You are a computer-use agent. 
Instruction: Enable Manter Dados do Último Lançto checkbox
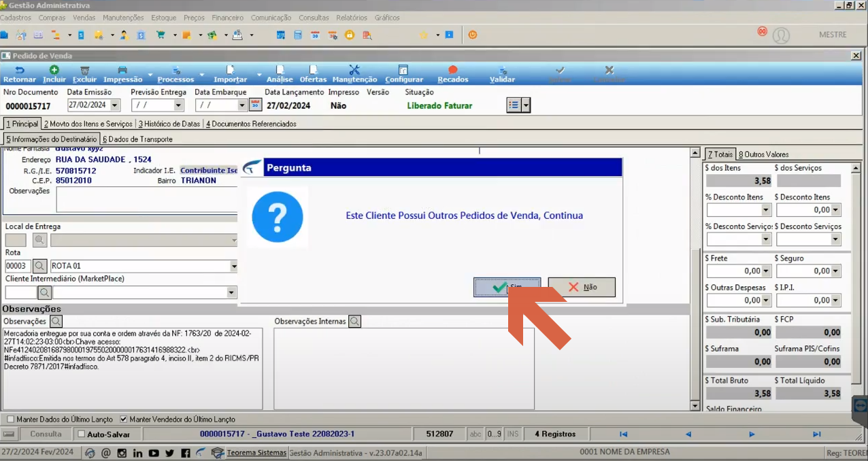pos(10,420)
